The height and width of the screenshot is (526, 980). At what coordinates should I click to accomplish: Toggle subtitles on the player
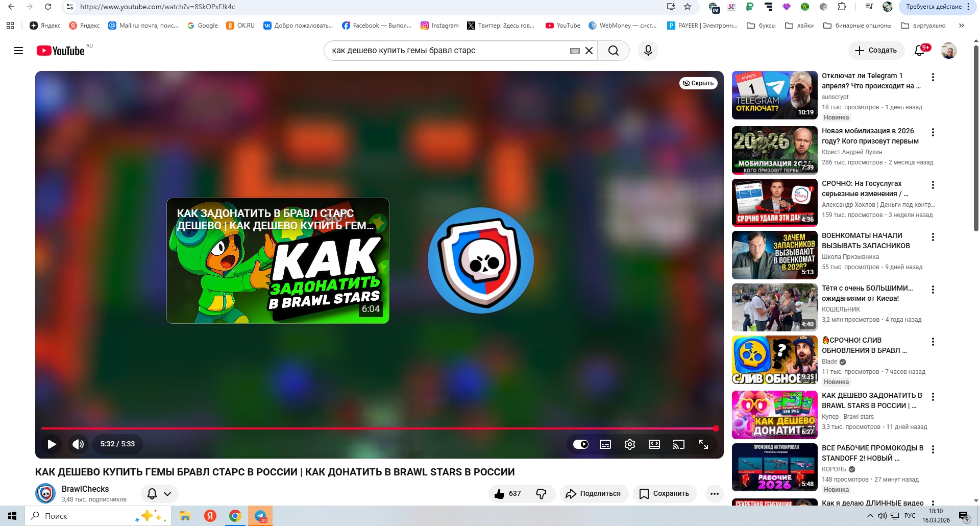point(605,444)
